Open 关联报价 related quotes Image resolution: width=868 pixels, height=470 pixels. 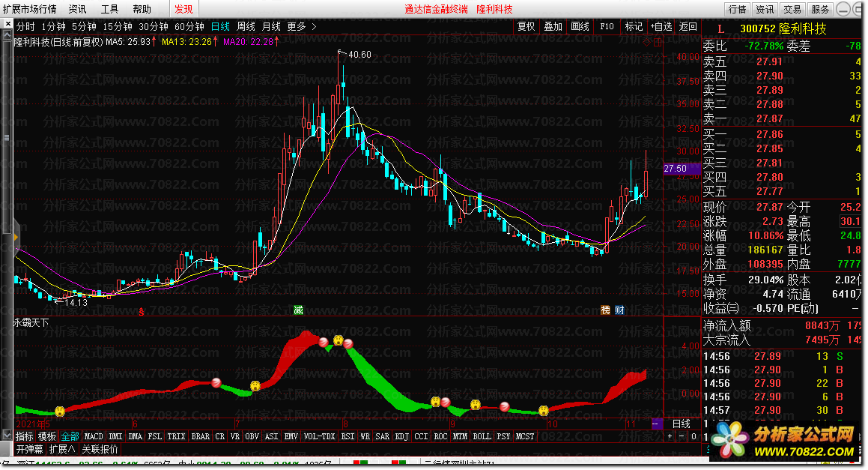coord(100,449)
